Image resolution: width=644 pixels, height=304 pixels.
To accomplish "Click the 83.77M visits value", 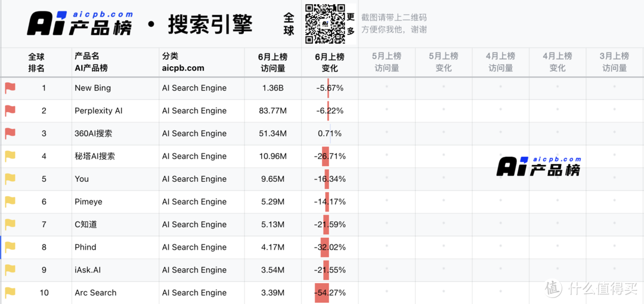I will coord(273,110).
